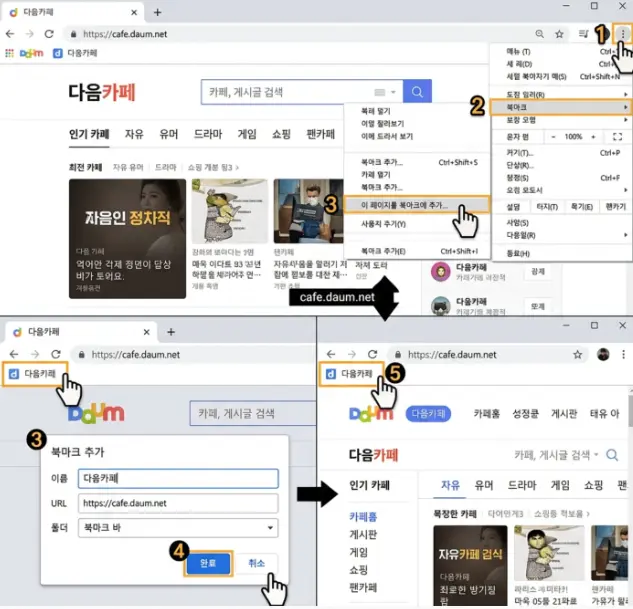Open the dark '자음인 정차적' cafe card thumbnail
The height and width of the screenshot is (609, 633).
pyautogui.click(x=128, y=239)
